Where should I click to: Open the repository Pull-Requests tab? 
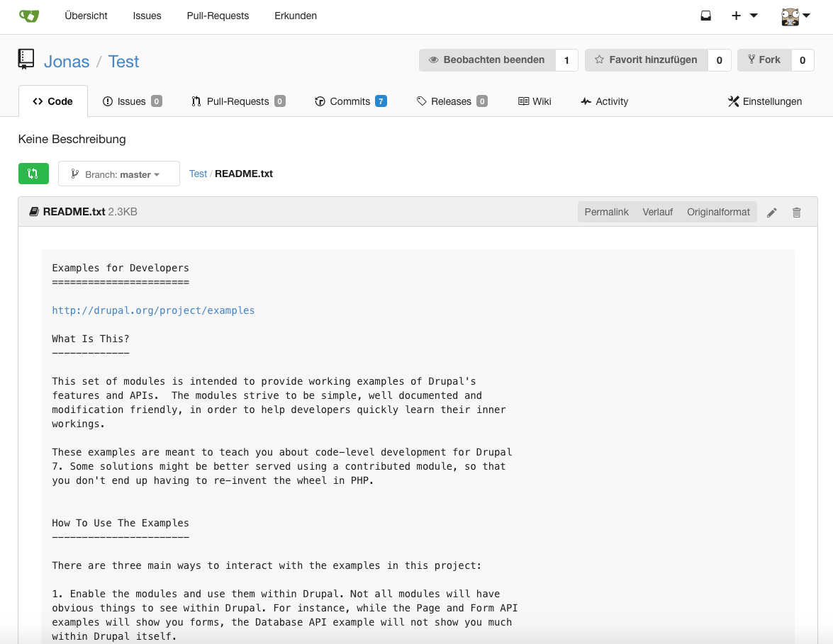(238, 101)
